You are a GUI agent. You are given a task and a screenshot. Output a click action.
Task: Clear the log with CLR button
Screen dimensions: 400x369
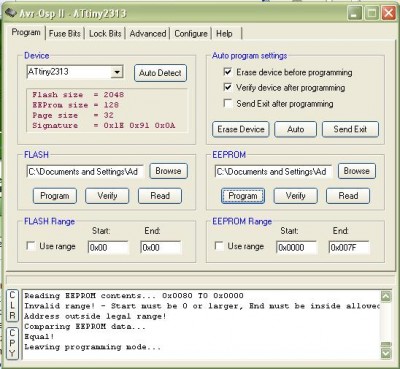click(x=12, y=305)
